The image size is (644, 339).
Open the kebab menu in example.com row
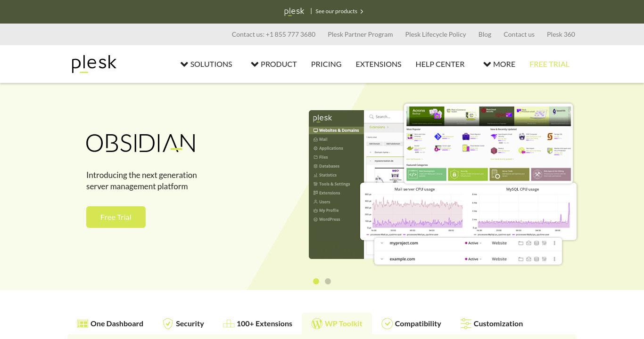pyautogui.click(x=554, y=259)
